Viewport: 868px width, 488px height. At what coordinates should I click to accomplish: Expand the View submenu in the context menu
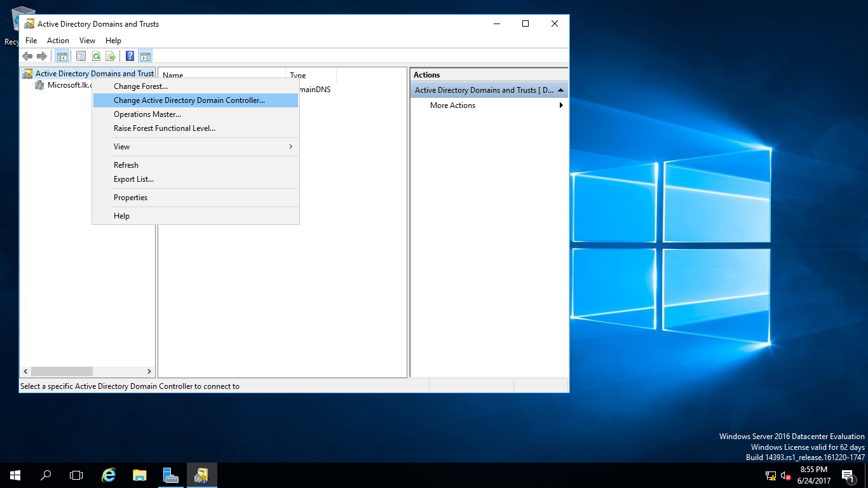click(196, 147)
